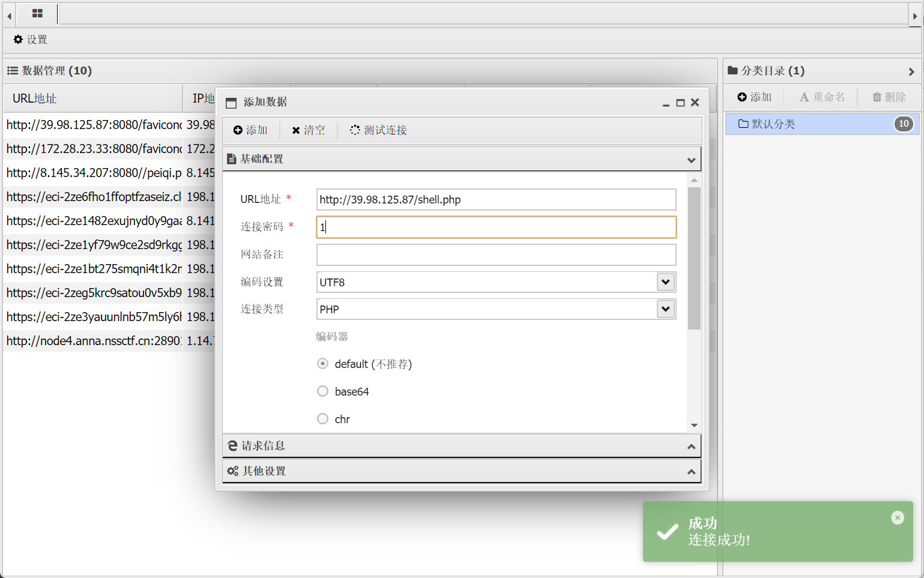Add a new category with 添加
Screen dimensions: 924x578
pyautogui.click(x=755, y=97)
